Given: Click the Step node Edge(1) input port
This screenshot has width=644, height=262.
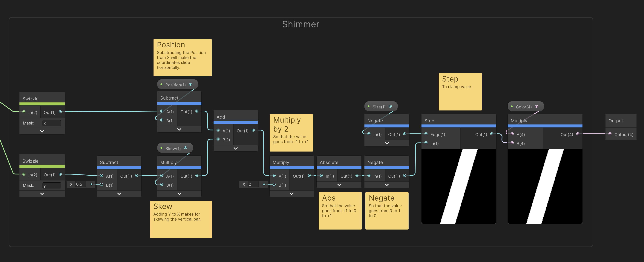Looking at the screenshot, I should point(426,134).
